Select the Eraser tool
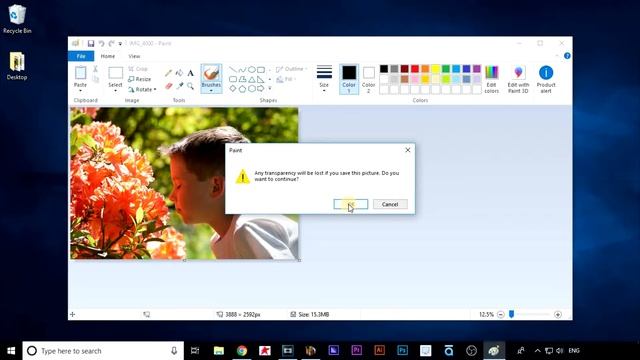 (168, 86)
